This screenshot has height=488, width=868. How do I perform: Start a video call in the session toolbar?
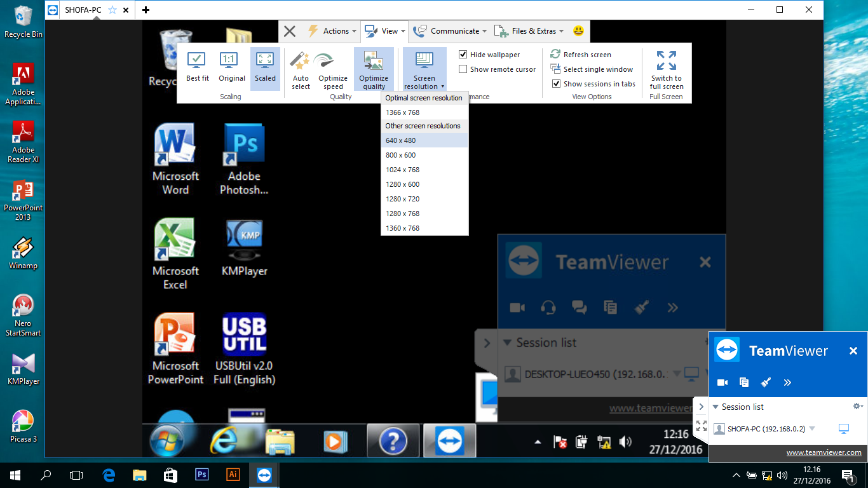click(517, 308)
